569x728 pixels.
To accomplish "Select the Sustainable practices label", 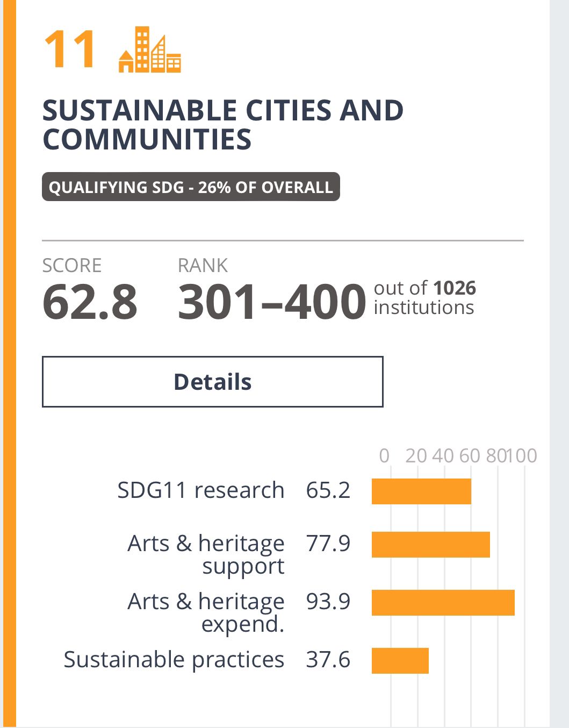I will [x=174, y=660].
